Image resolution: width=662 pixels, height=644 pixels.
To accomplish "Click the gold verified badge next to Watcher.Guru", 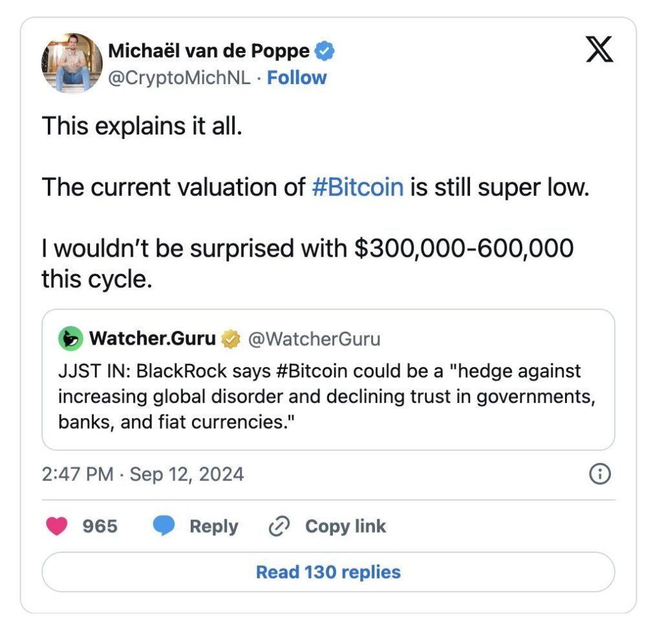I will pyautogui.click(x=230, y=338).
